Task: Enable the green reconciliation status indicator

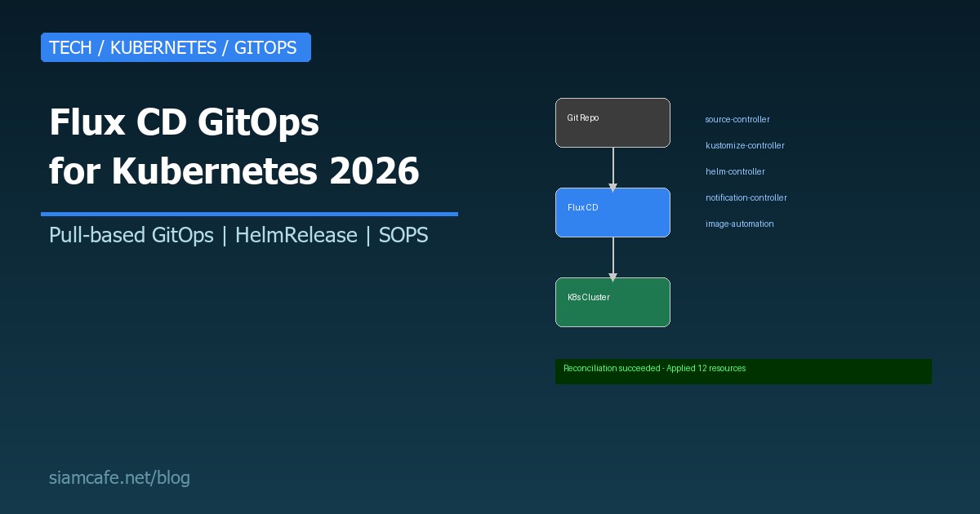Action: point(743,371)
